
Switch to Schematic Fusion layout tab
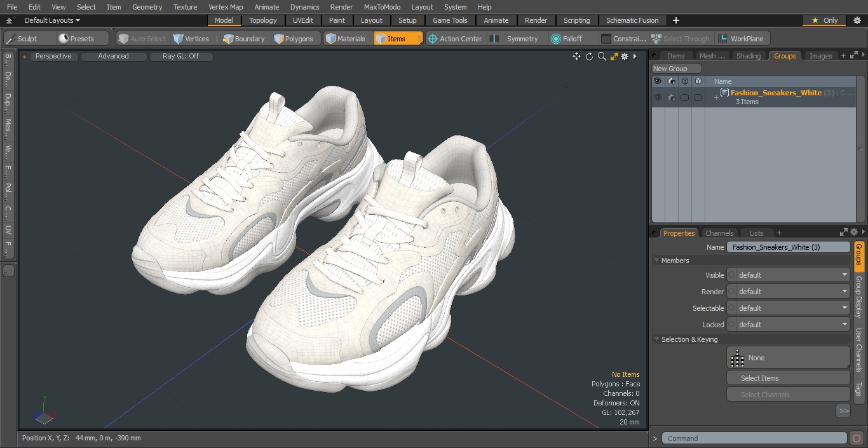tap(632, 20)
